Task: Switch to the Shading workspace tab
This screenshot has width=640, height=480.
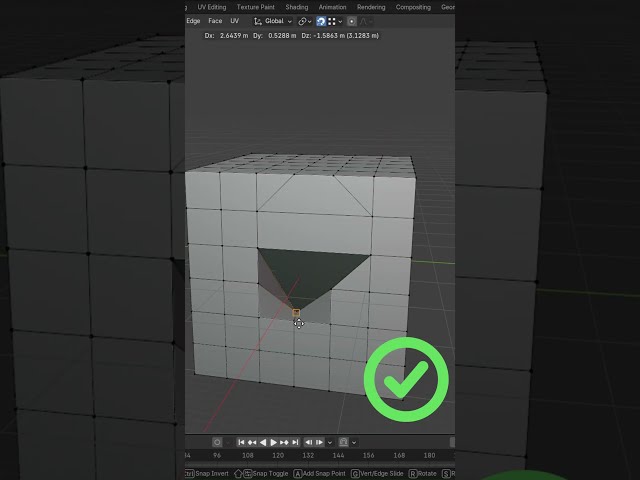Action: 297,7
